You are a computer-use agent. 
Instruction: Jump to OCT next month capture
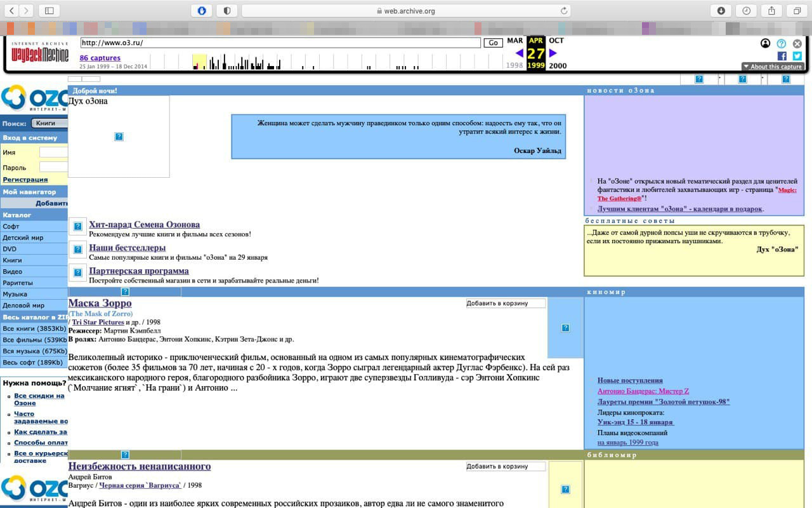click(x=556, y=41)
